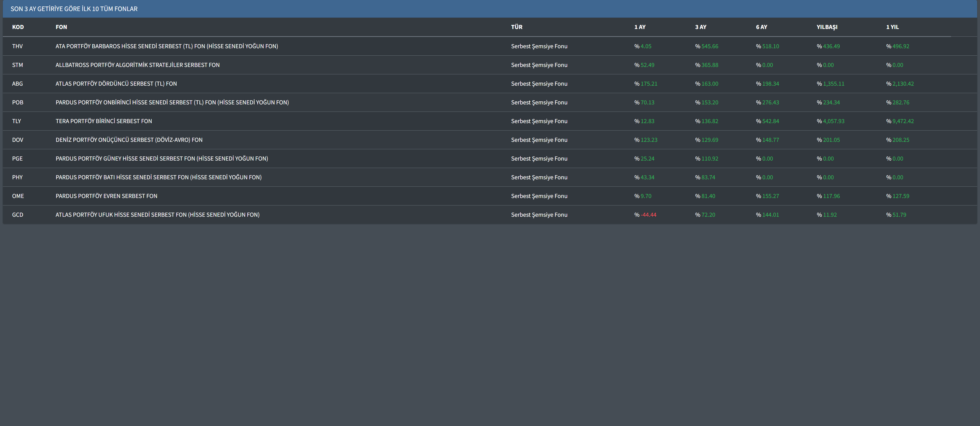The width and height of the screenshot is (980, 426).
Task: Open PARDUS PORTFÖY BATI HİSSE SENEDİ fund
Action: (x=158, y=177)
